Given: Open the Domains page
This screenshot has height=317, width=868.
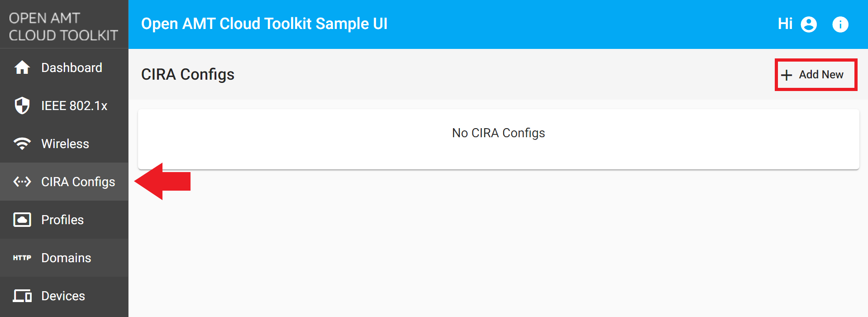Looking at the screenshot, I should point(66,258).
